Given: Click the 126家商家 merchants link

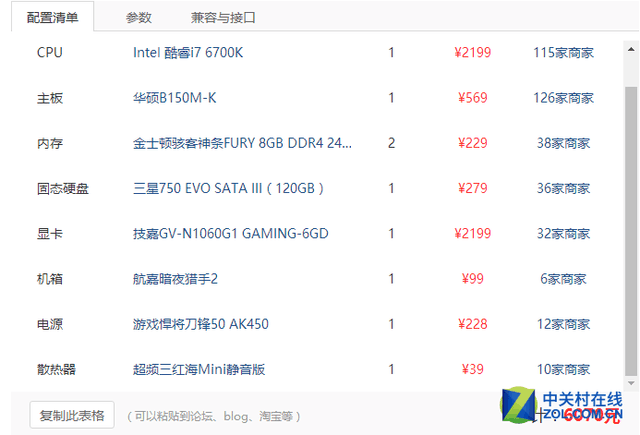Looking at the screenshot, I should tap(563, 98).
